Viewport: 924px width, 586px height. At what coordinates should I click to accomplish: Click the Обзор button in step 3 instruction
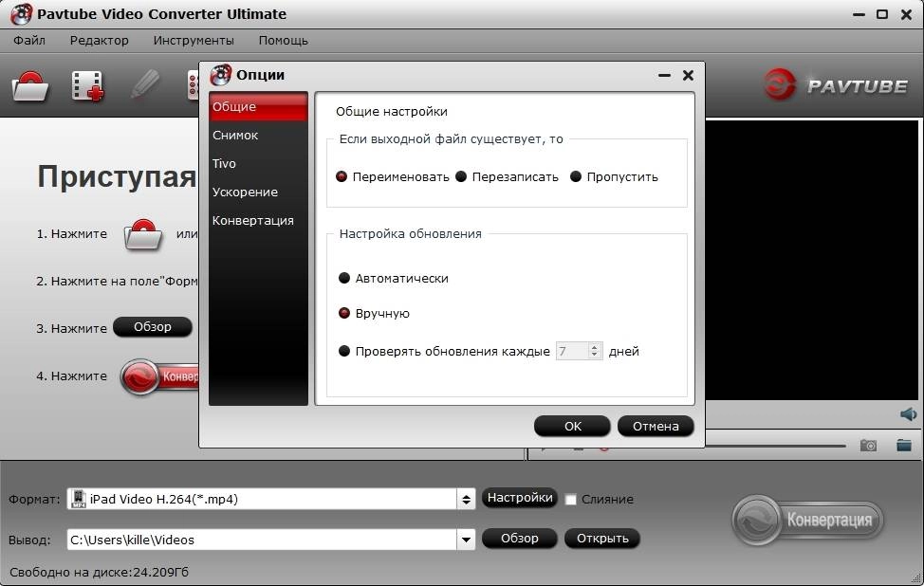click(153, 327)
